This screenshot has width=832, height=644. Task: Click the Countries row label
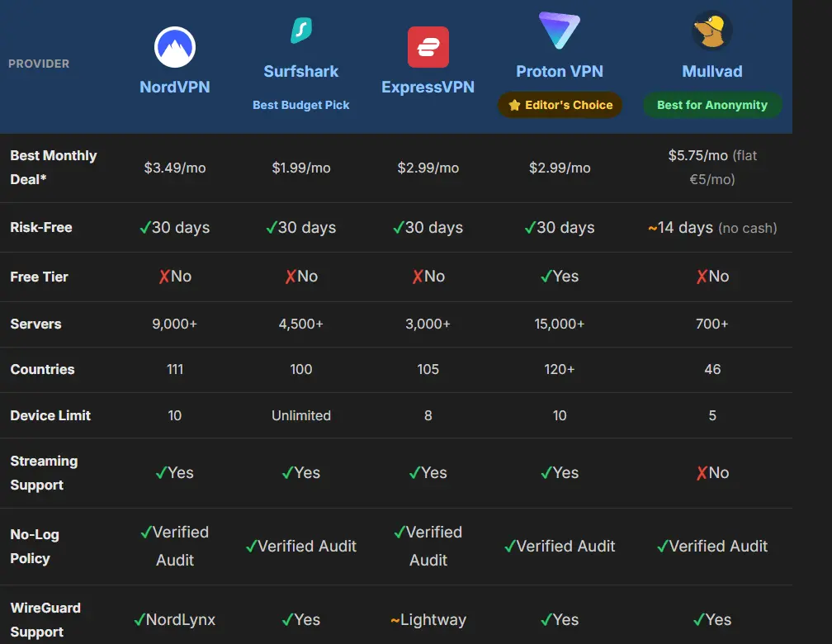coord(42,370)
